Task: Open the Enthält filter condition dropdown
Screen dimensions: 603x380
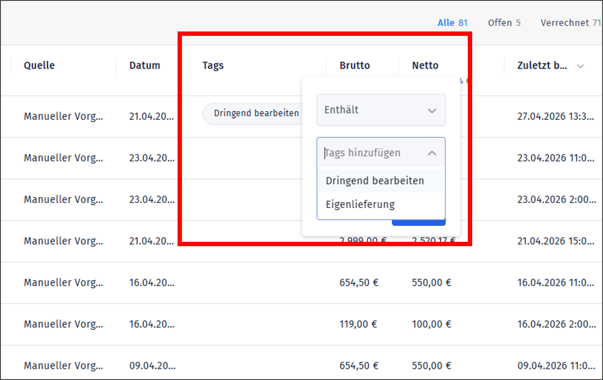Action: tap(381, 110)
